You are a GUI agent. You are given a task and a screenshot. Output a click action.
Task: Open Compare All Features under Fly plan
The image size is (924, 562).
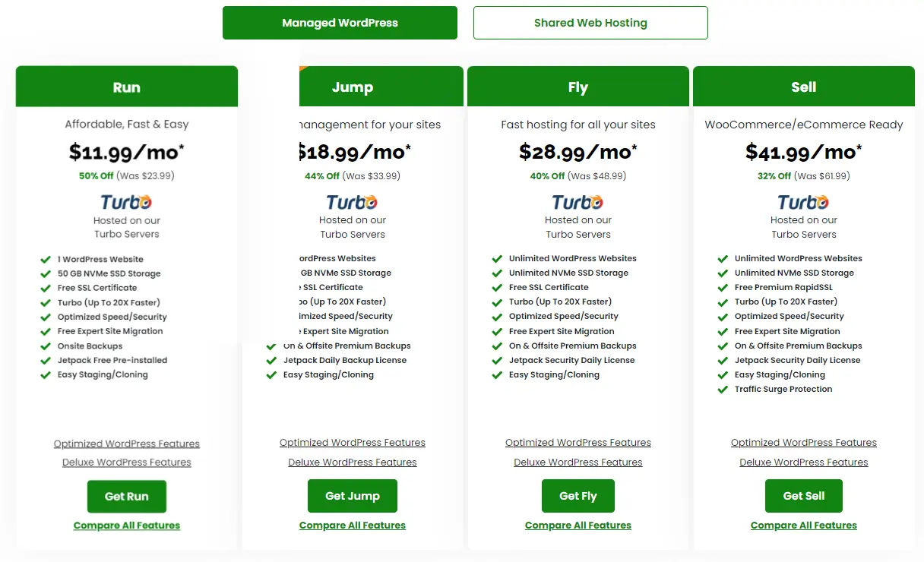click(x=578, y=526)
